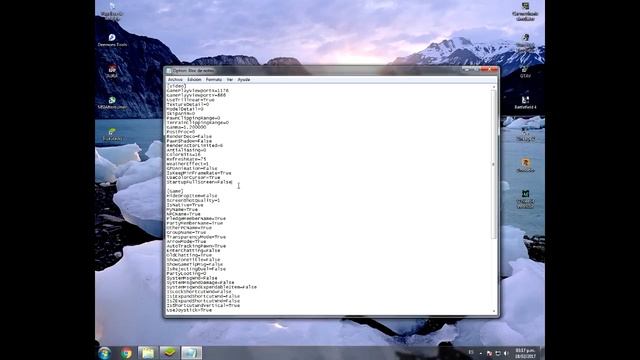Click the UseJoystick=True line
640x360 pixels.
tap(189, 310)
